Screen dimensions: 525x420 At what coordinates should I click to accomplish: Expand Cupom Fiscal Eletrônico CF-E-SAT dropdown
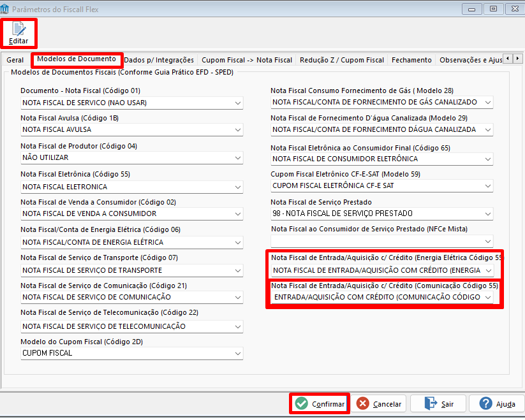point(488,186)
